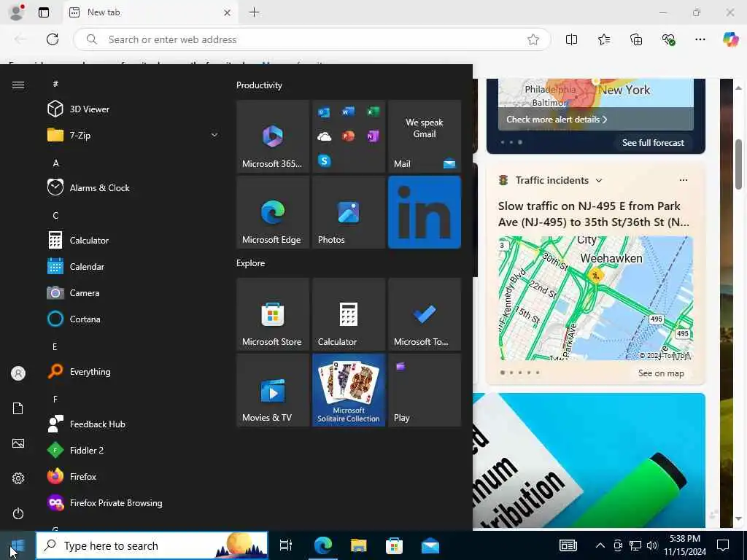Click the Power button in Start sidebar

pos(18,513)
